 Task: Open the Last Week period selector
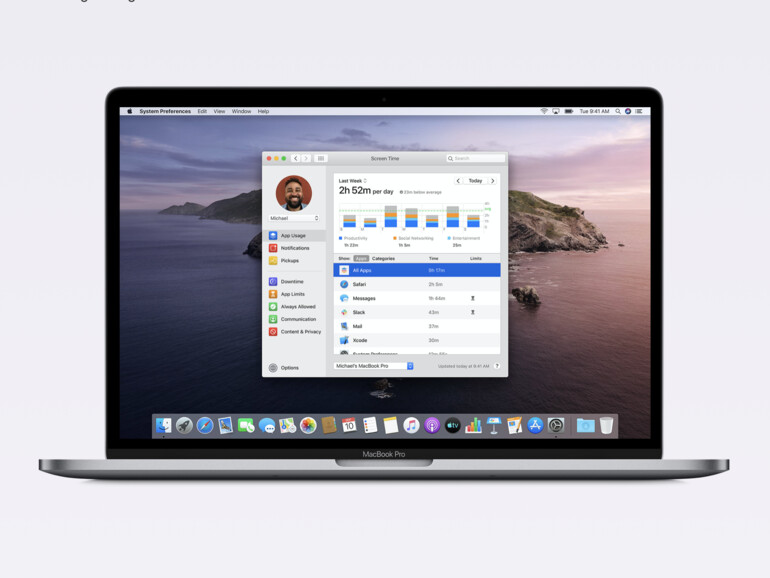353,181
